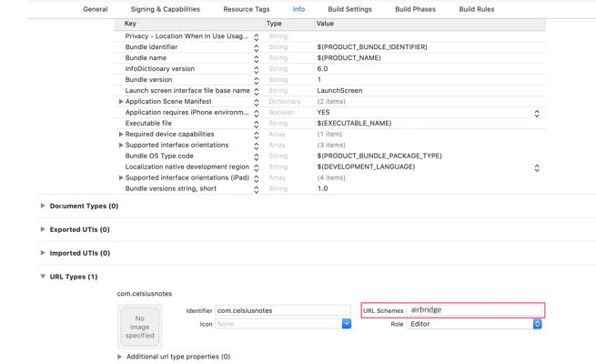
Task: Open the Icon combo box dropdown
Action: [x=346, y=324]
